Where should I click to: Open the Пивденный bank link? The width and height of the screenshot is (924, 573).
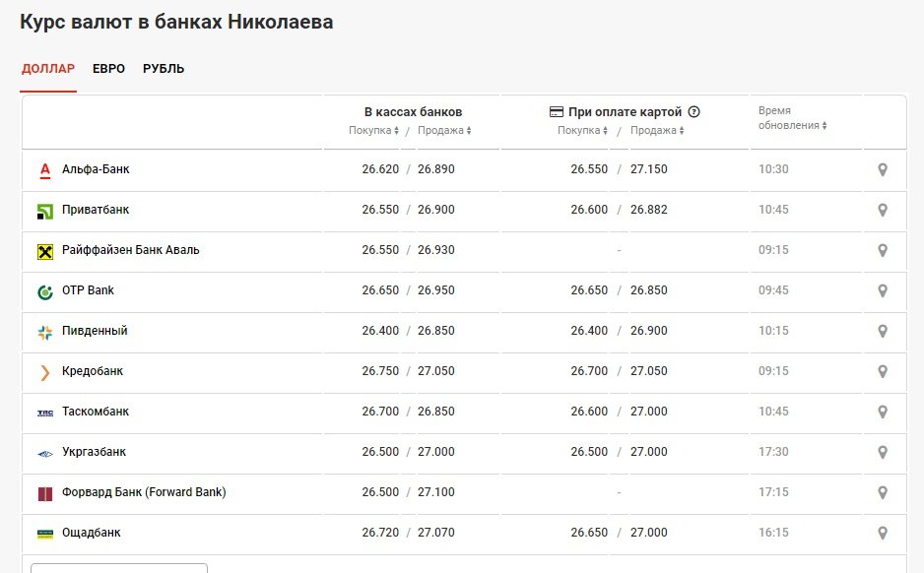pyautogui.click(x=95, y=331)
